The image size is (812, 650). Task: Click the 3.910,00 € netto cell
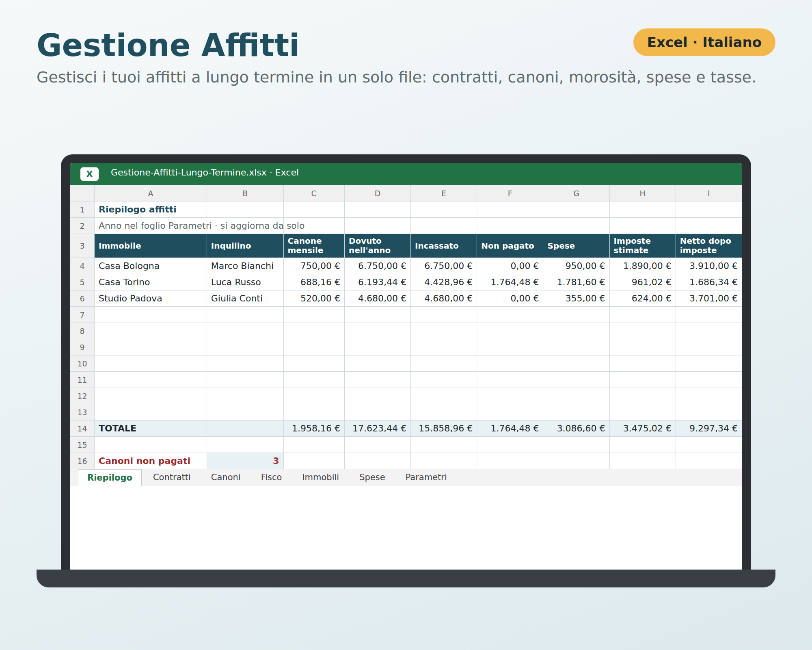709,266
